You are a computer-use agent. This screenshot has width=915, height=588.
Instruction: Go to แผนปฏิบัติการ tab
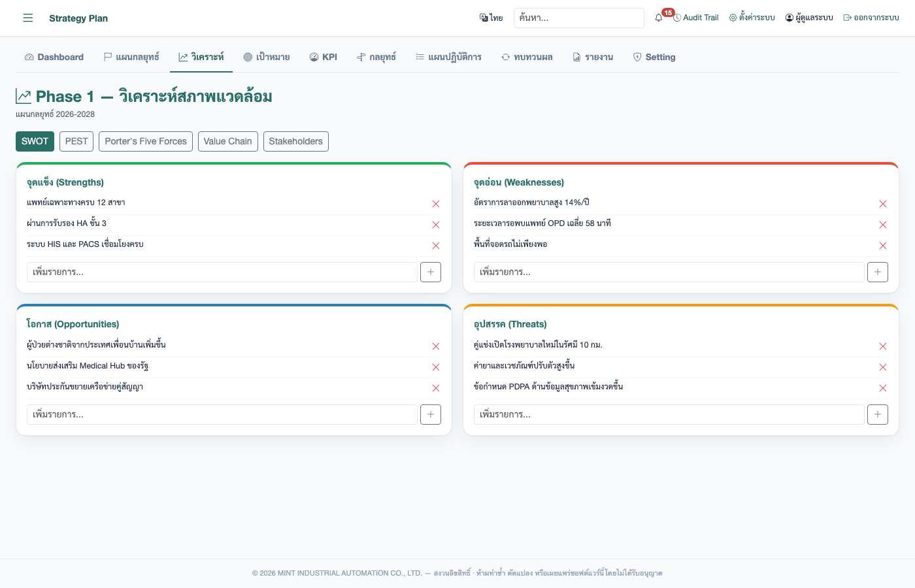pos(449,57)
